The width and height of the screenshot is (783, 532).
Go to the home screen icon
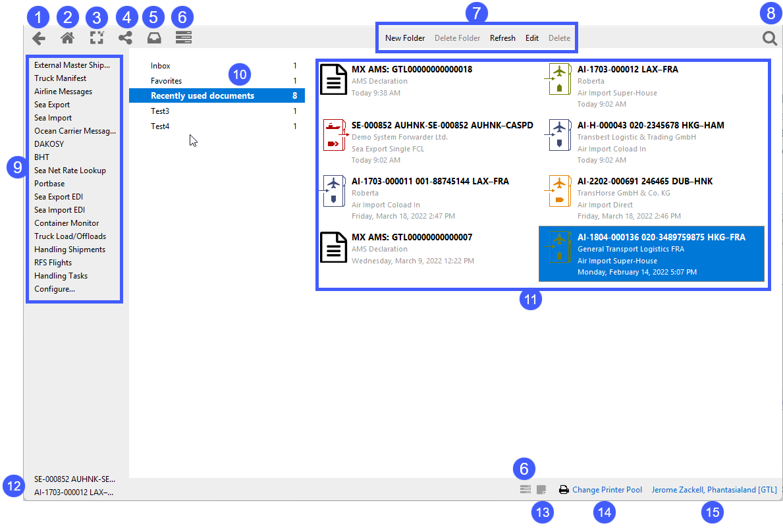(67, 38)
